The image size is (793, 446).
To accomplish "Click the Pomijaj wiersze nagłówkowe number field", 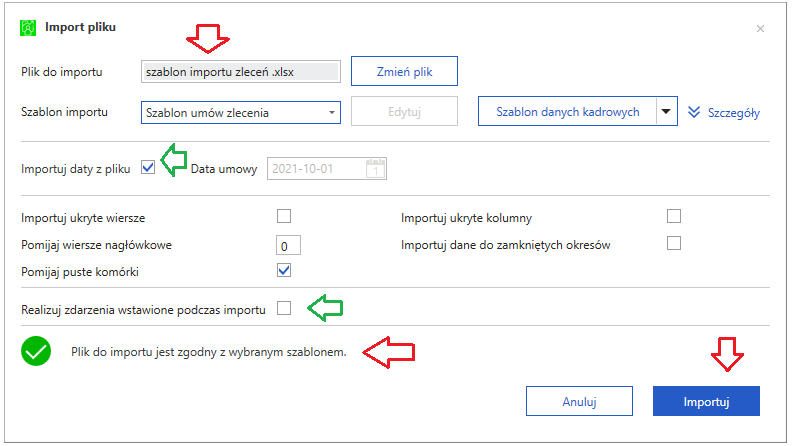I will (x=288, y=246).
